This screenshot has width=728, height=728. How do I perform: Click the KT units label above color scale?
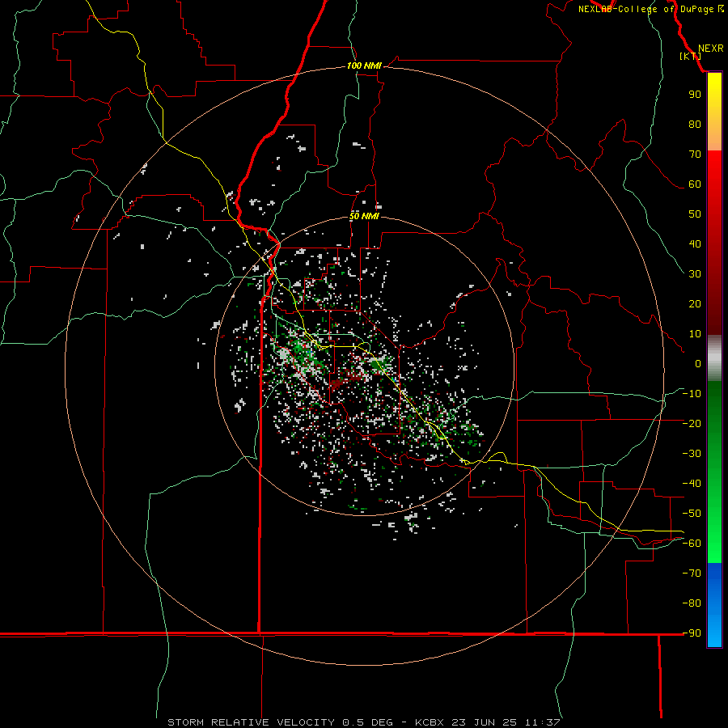[691, 56]
